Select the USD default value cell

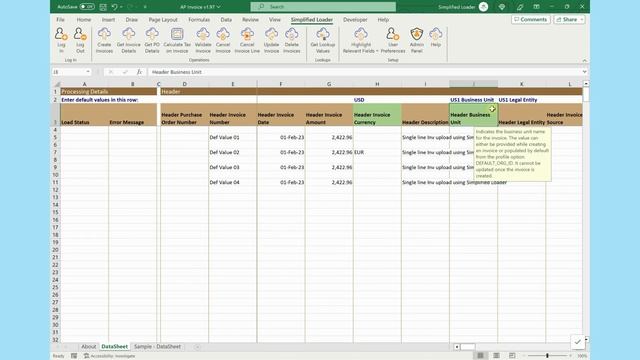click(x=377, y=100)
